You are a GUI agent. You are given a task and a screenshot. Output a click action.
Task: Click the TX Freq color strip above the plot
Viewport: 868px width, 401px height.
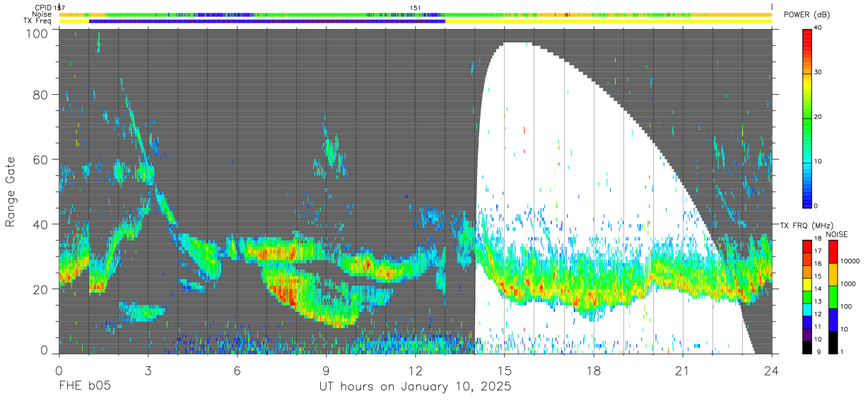tap(416, 21)
